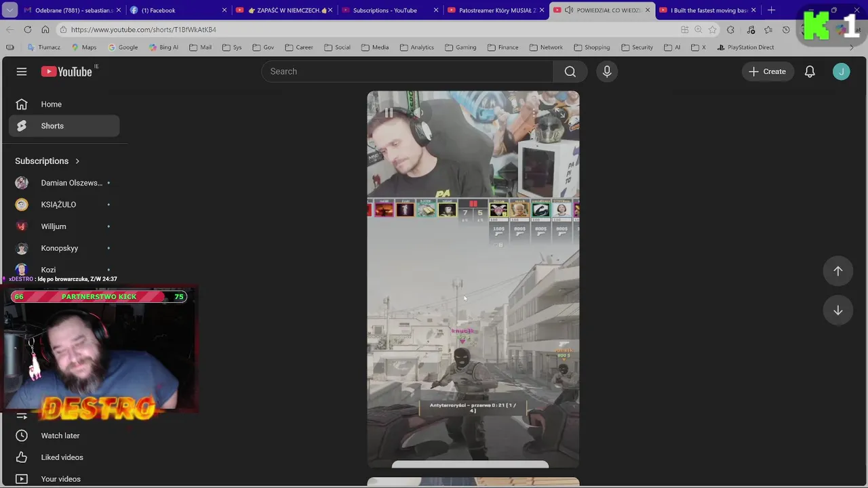Click the Short's progress bar at bottom
868x488 pixels.
471,464
